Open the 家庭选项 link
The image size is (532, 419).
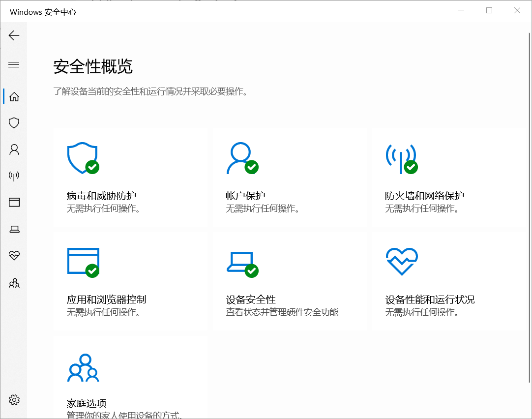[87, 403]
